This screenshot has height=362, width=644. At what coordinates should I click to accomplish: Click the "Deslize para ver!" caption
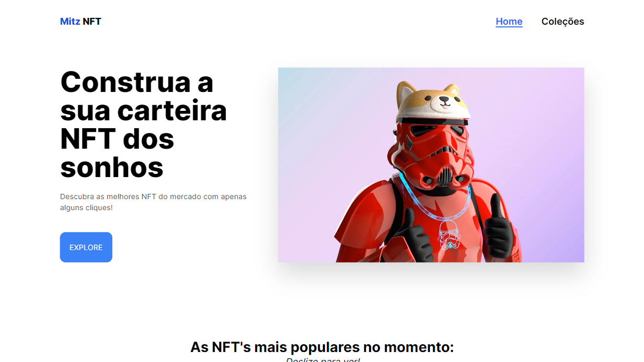pyautogui.click(x=323, y=359)
